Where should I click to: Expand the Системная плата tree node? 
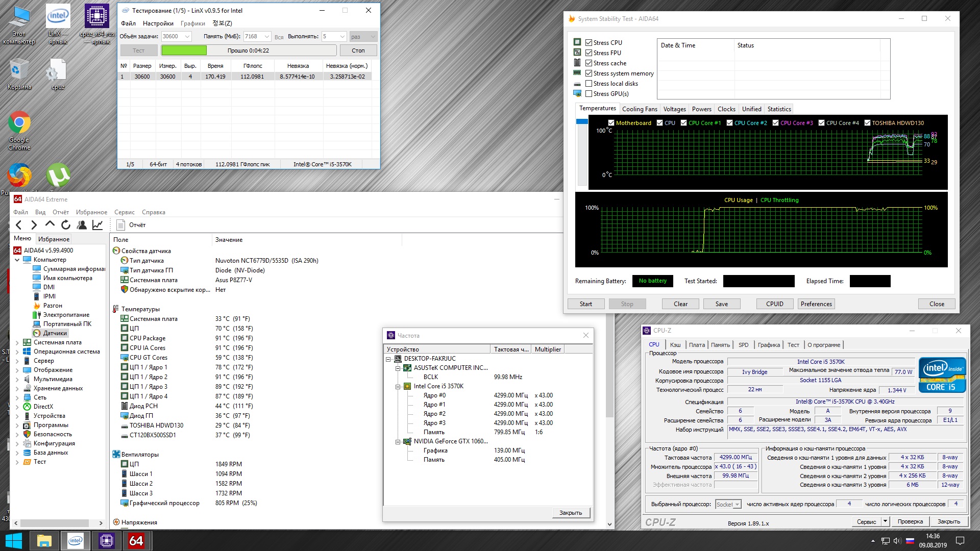click(x=17, y=343)
